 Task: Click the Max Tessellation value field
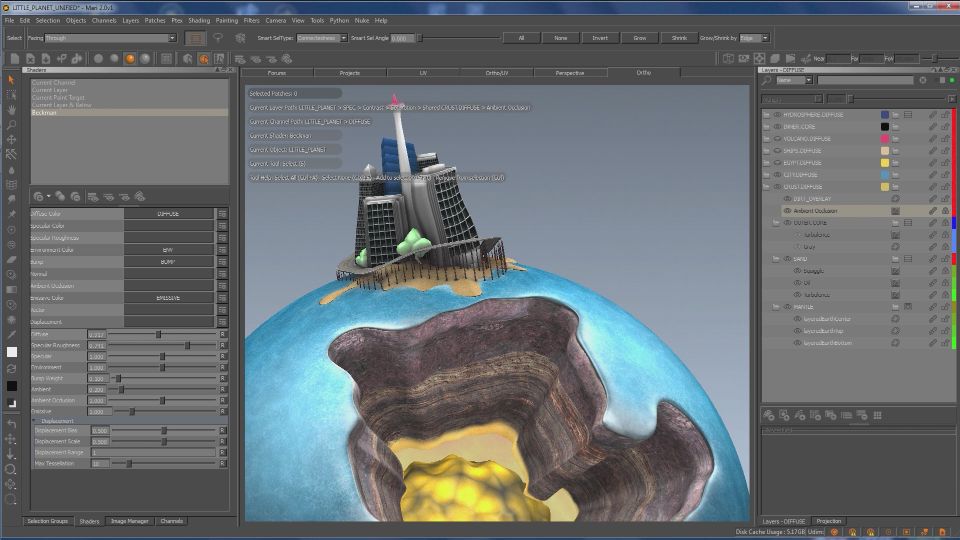[100, 463]
